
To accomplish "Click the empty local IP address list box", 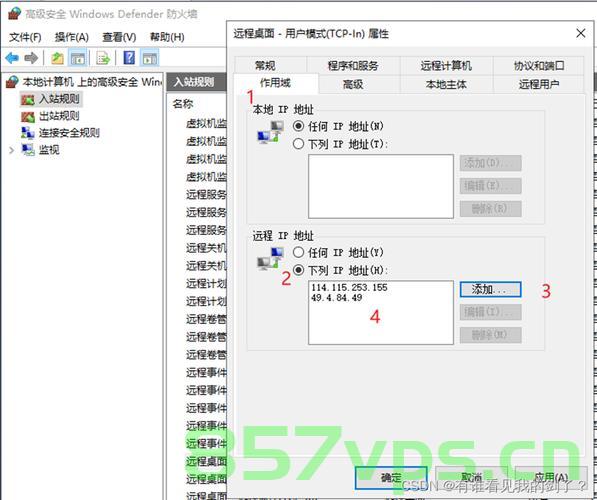I will point(381,186).
